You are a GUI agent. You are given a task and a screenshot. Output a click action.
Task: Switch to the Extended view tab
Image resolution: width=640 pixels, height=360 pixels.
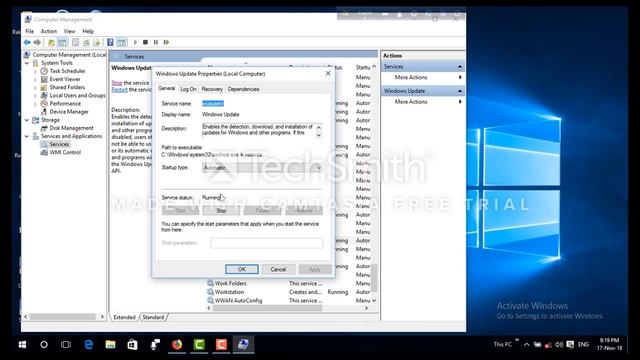124,317
